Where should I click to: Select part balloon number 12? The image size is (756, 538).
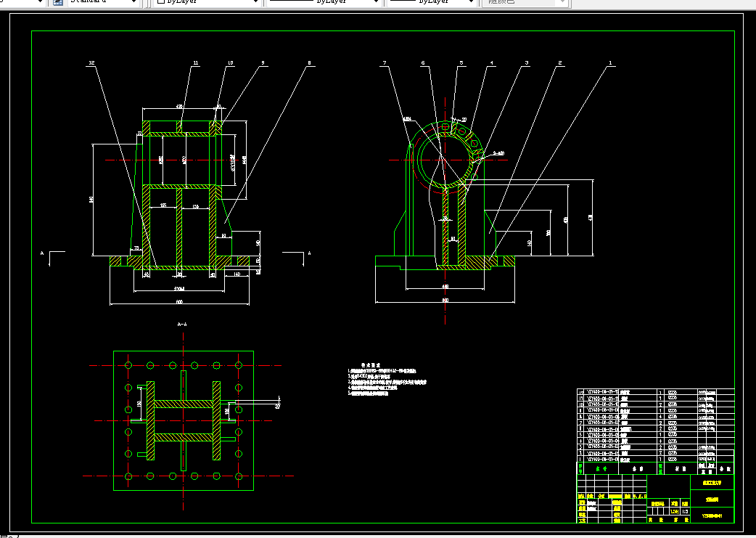[91, 63]
